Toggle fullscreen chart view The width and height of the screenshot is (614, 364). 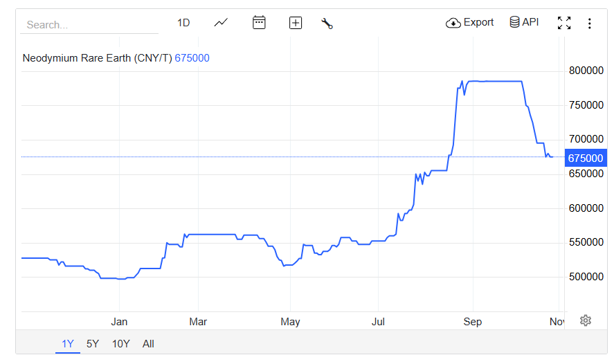564,23
